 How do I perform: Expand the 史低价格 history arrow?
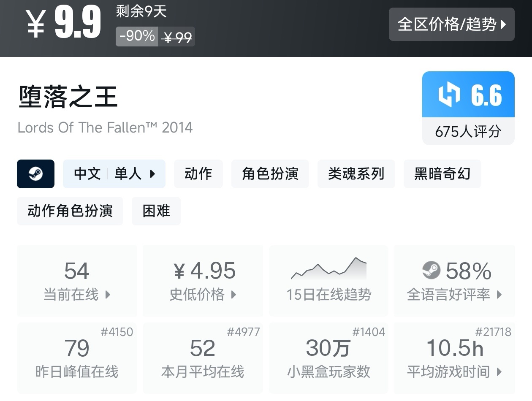tap(233, 295)
